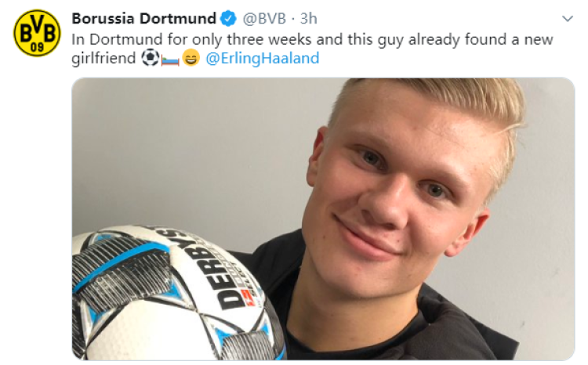Open the attached tweet photo

pos(323,219)
